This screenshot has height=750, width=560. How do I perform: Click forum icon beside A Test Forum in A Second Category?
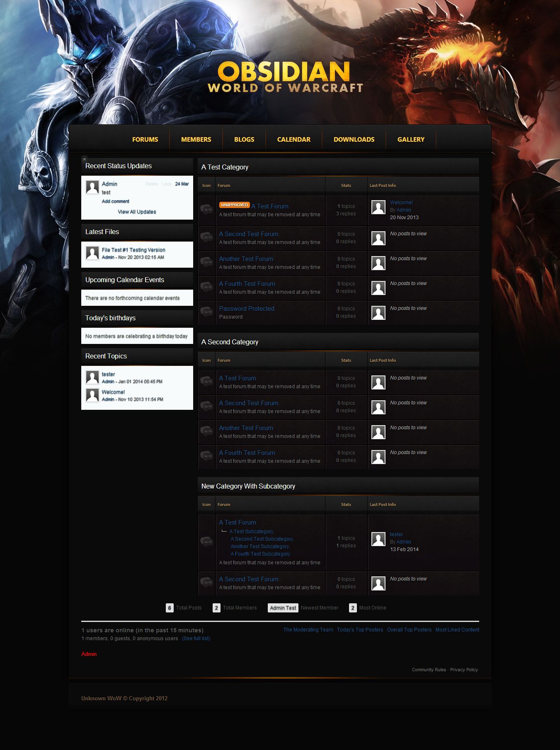[206, 382]
